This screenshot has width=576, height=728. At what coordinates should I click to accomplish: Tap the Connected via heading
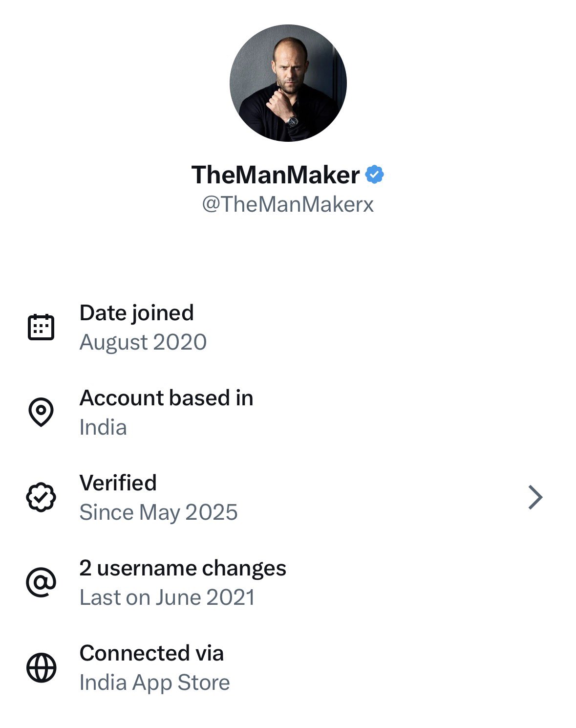[x=151, y=653]
